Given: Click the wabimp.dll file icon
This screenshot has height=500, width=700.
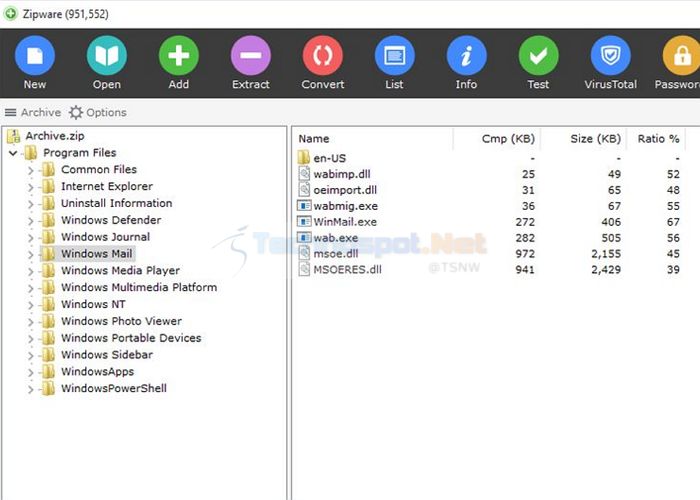Looking at the screenshot, I should coord(304,174).
